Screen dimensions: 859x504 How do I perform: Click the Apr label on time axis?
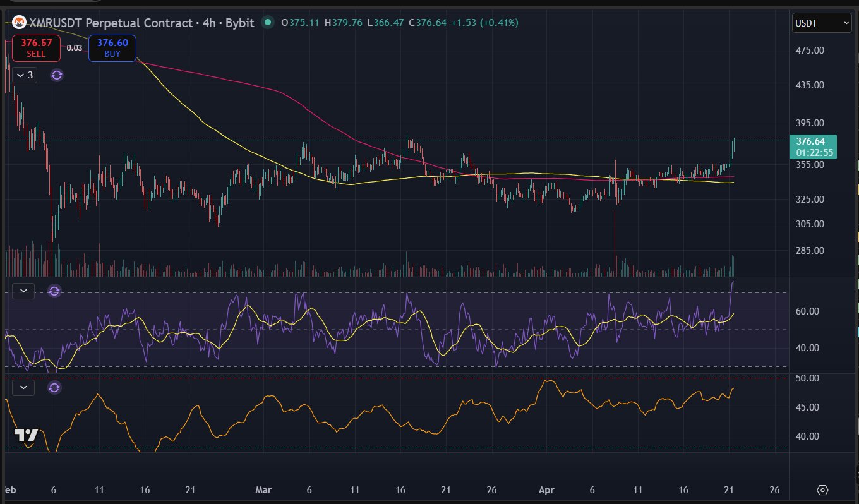coord(547,490)
